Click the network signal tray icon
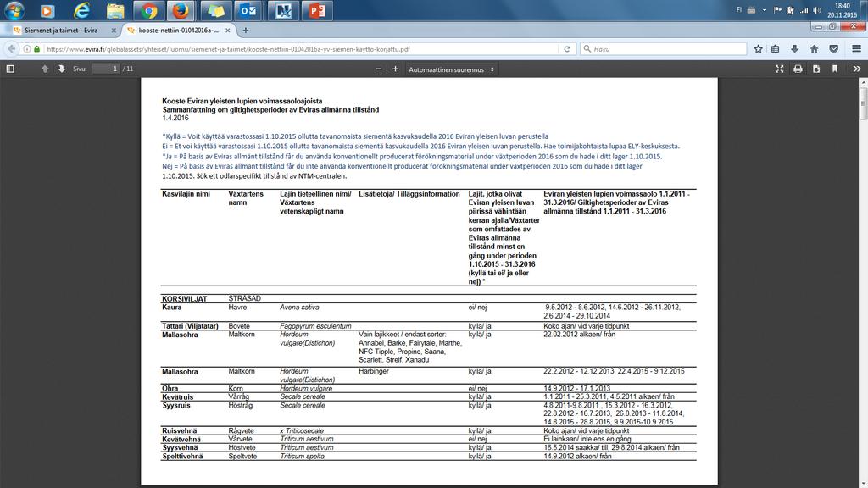Screen dimensions: 868x488 click(x=804, y=10)
